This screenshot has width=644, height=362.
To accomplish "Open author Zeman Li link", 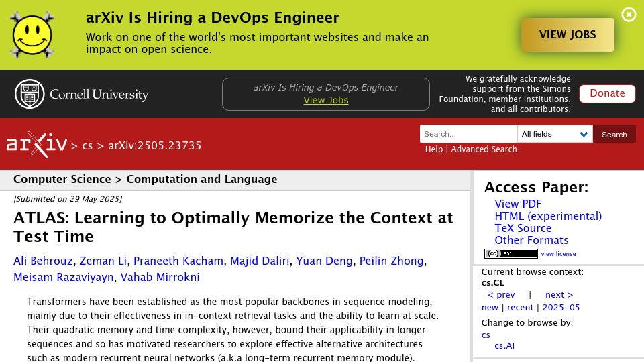I will click(103, 261).
